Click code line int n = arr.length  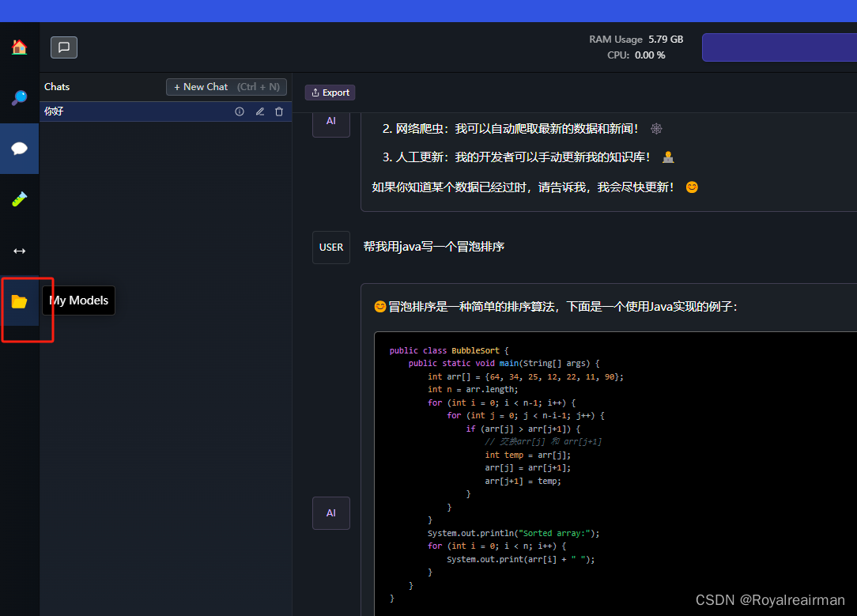point(473,390)
